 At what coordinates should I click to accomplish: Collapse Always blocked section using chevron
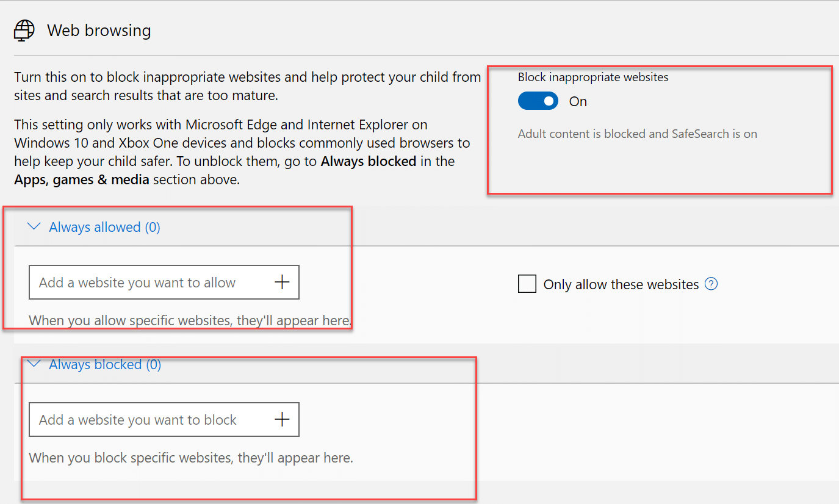pos(35,364)
